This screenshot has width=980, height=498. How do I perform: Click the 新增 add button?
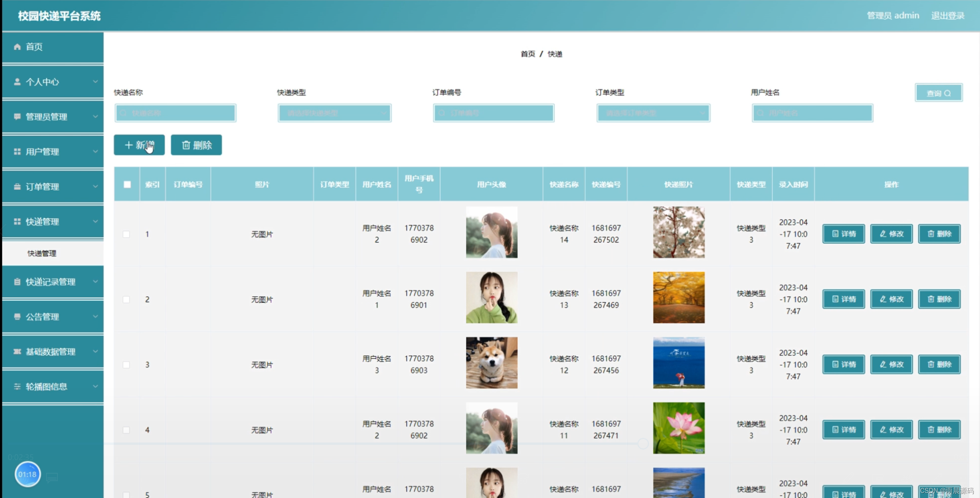139,145
